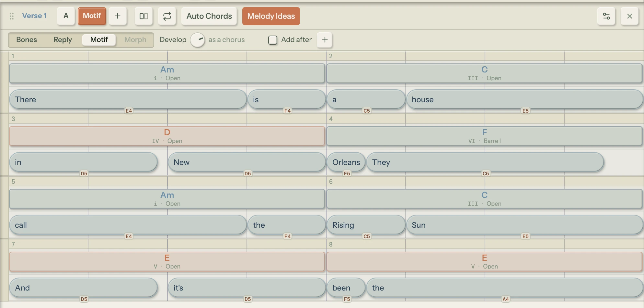Click the loop repeat icon
The image size is (644, 308).
tap(167, 16)
